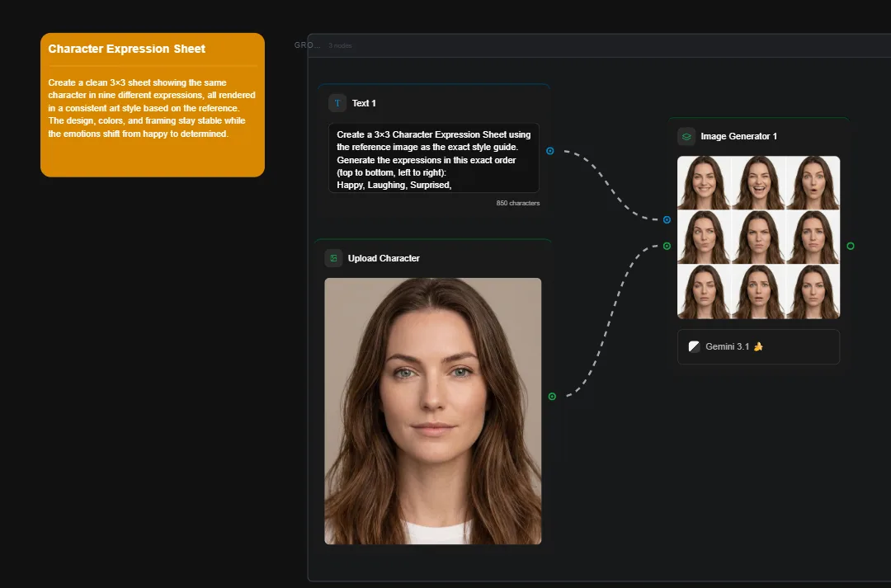The width and height of the screenshot is (891, 588).
Task: Click the prompt text area inside Text 1
Action: click(433, 159)
